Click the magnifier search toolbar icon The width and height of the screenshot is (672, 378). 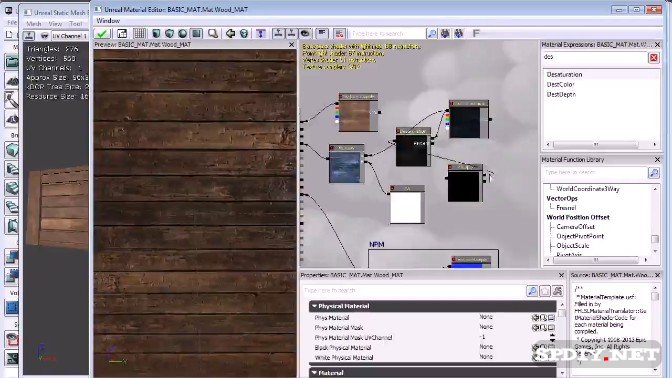click(213, 33)
